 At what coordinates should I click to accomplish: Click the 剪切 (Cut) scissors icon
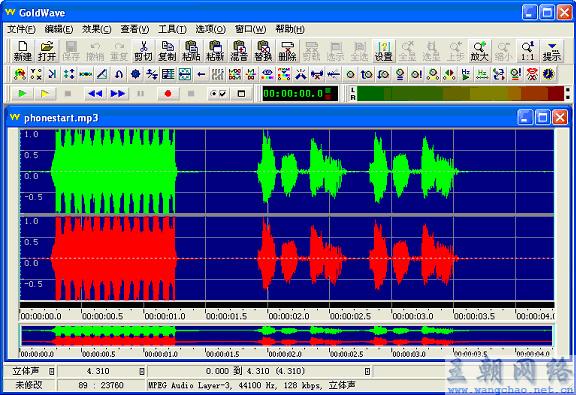click(143, 51)
